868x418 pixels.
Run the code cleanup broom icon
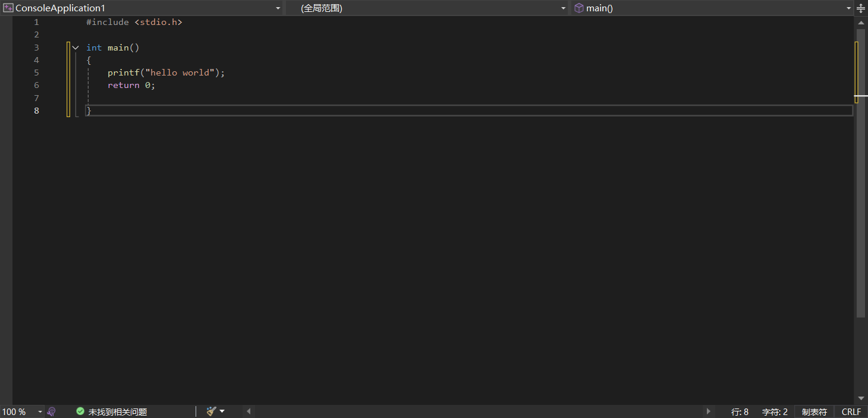pyautogui.click(x=211, y=411)
